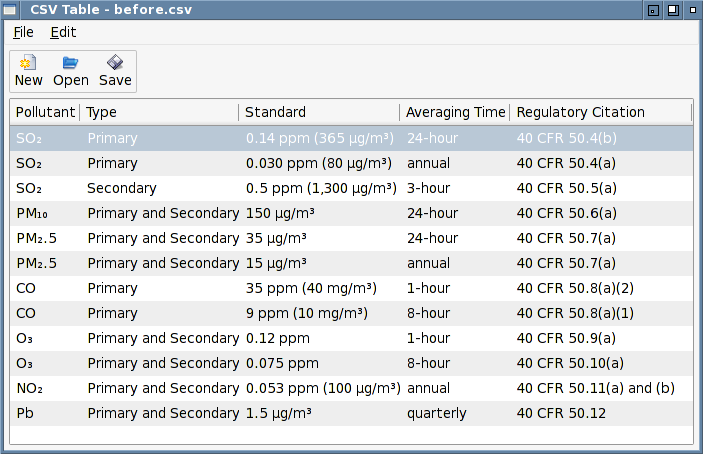Click the Averaging Time column header
703x454 pixels.
click(x=455, y=112)
